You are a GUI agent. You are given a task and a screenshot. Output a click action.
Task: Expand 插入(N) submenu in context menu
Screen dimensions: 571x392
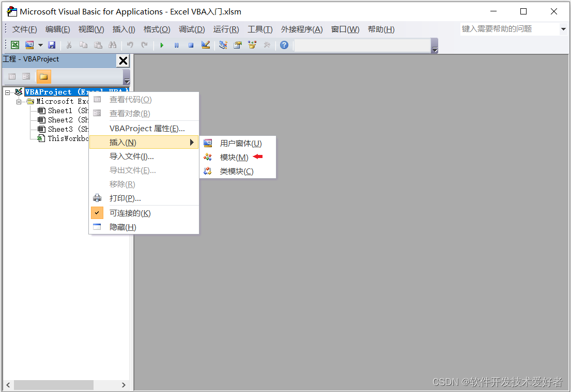point(144,143)
